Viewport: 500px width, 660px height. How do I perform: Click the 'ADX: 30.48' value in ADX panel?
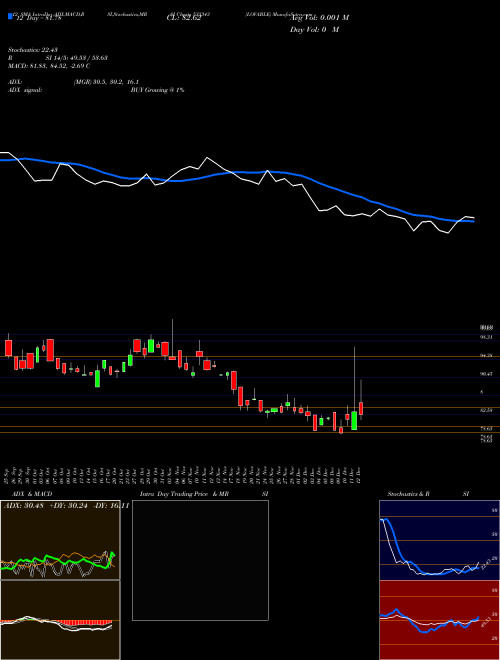click(x=22, y=506)
